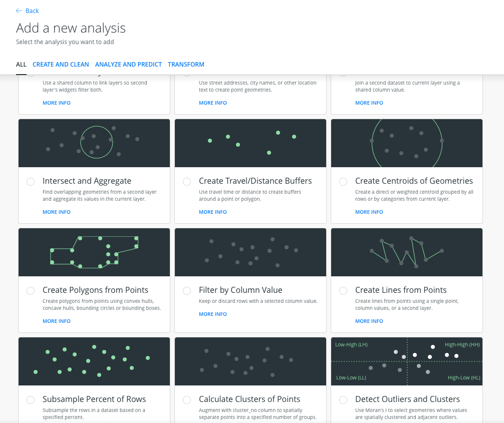This screenshot has height=423, width=504.
Task: Select the Filter by Column Value radio button
Action: (187, 291)
